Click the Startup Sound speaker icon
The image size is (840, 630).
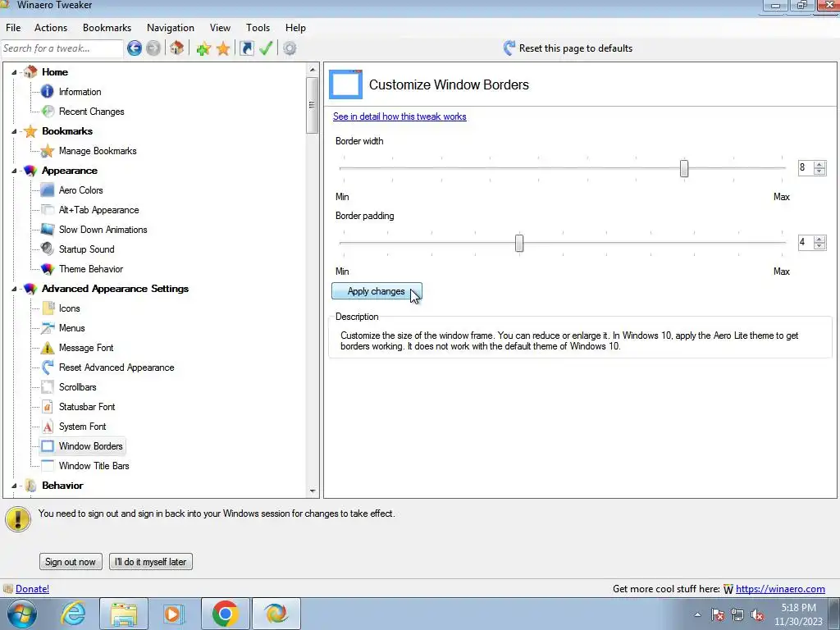coord(47,249)
